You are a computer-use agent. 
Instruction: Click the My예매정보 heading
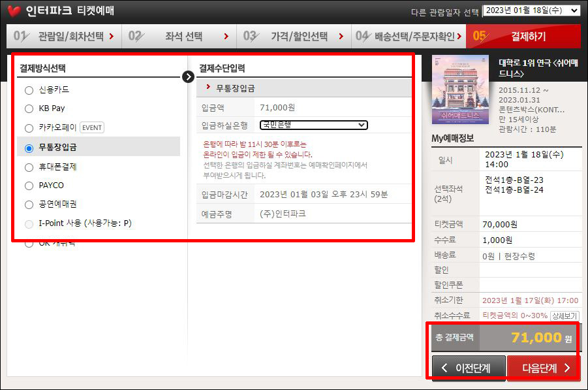pyautogui.click(x=453, y=138)
